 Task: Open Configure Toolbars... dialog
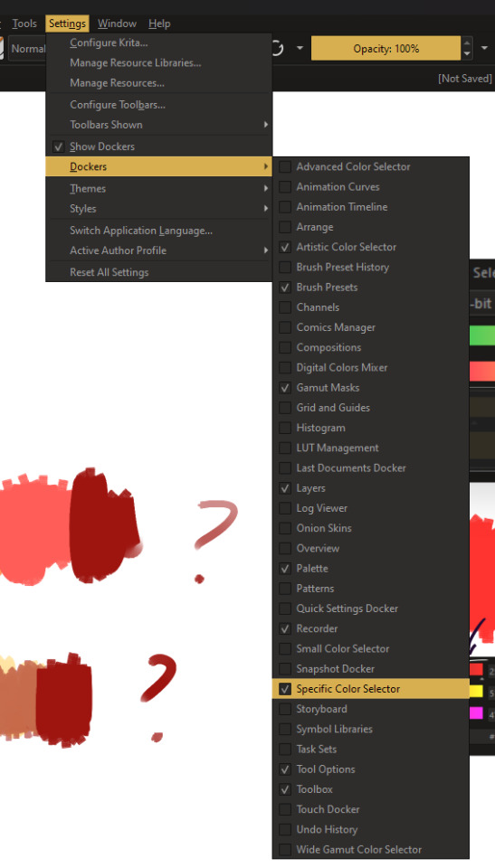coord(158,105)
